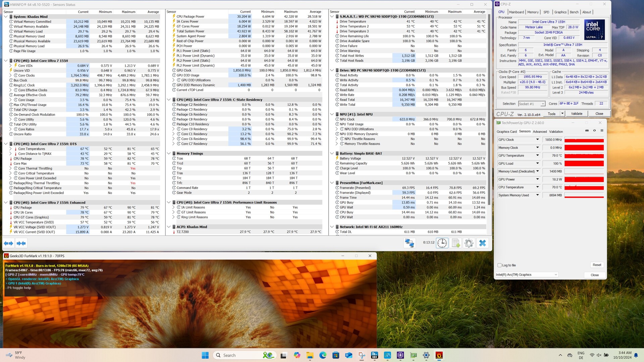Enable Log to file checkbox in GPU-Z
This screenshot has height=362, width=644.
pos(500,265)
